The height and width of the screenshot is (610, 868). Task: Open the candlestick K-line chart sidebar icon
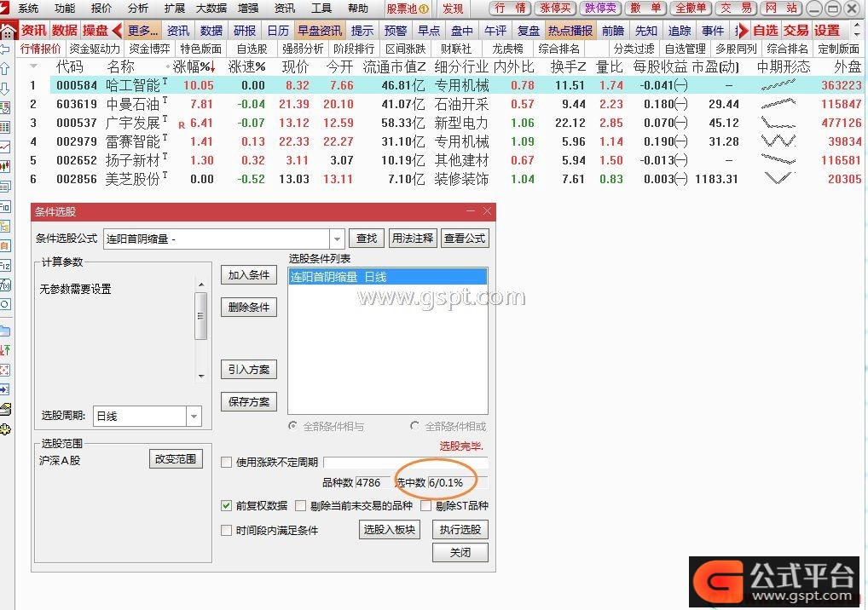tap(4, 166)
